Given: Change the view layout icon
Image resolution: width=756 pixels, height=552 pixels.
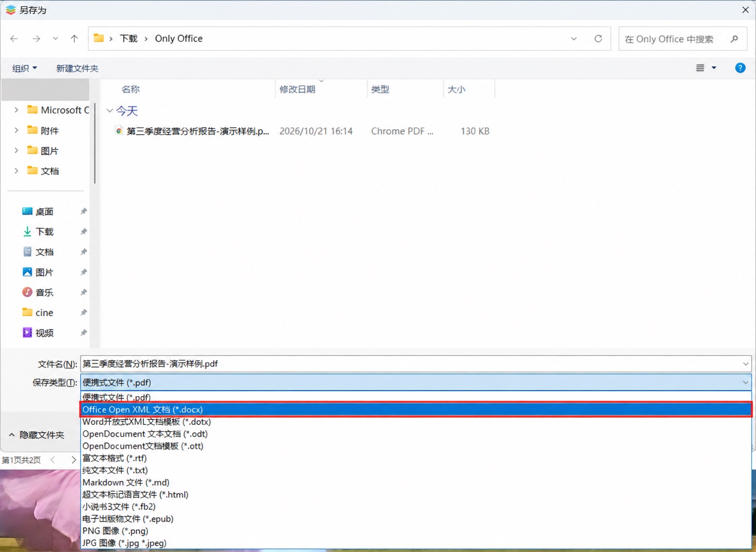Looking at the screenshot, I should [700, 68].
